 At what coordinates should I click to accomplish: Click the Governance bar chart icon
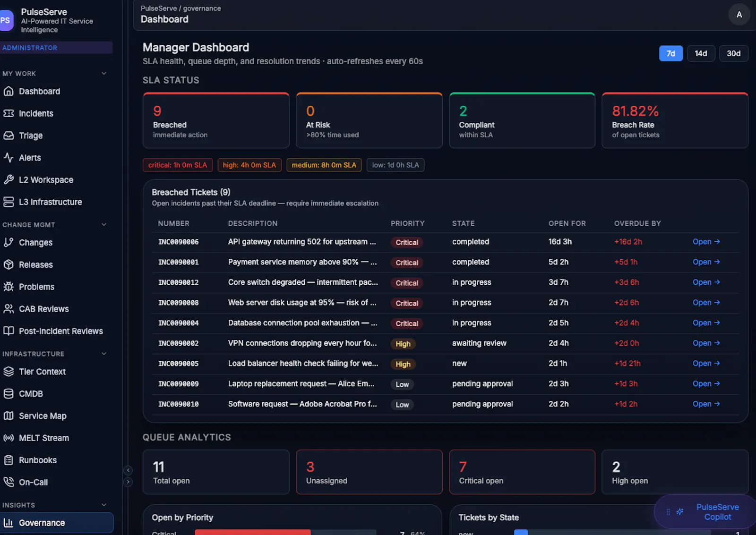pyautogui.click(x=9, y=523)
